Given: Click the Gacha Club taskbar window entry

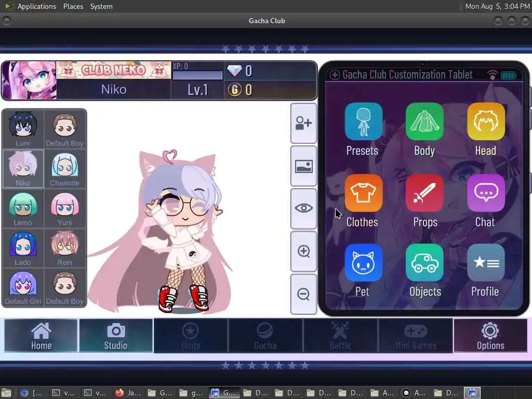Looking at the screenshot, I should pyautogui.click(x=224, y=393).
